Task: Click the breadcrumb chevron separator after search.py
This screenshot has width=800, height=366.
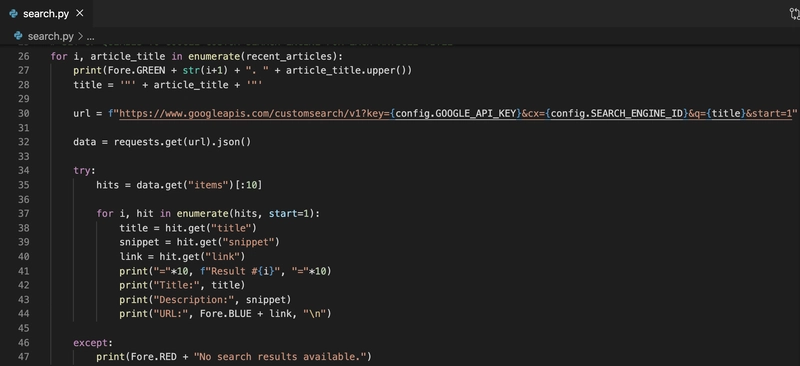Action: tap(80, 36)
